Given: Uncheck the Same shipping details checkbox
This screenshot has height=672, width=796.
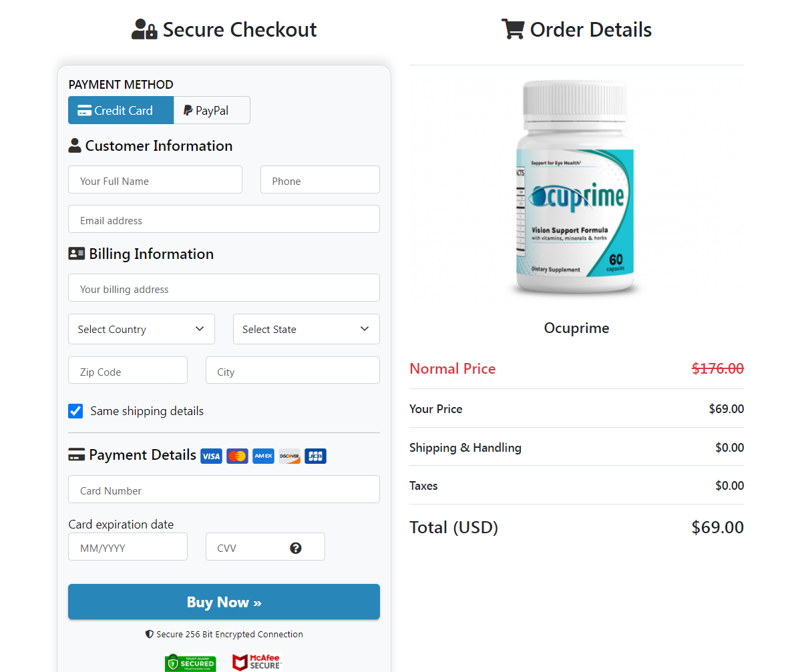Looking at the screenshot, I should pyautogui.click(x=75, y=411).
